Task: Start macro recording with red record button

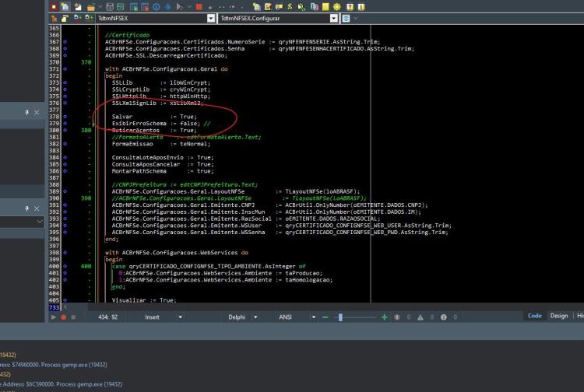Action: [63, 317]
